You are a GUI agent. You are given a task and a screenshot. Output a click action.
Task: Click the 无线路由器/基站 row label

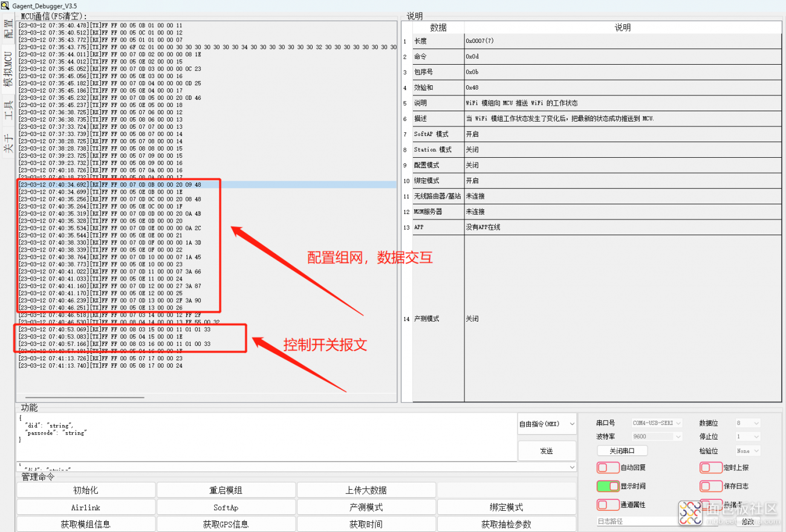[x=438, y=196]
